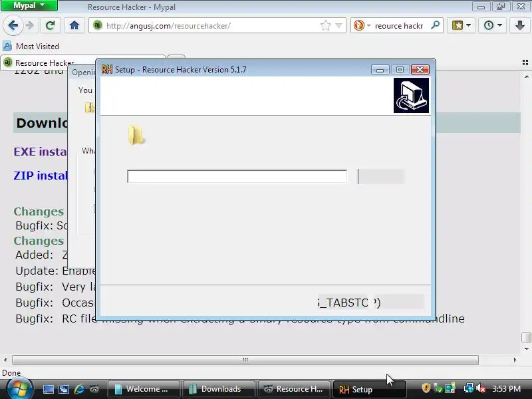Click the DuckDuckGo search engine icon
Image resolution: width=532 pixels, height=399 pixels.
coord(358,25)
